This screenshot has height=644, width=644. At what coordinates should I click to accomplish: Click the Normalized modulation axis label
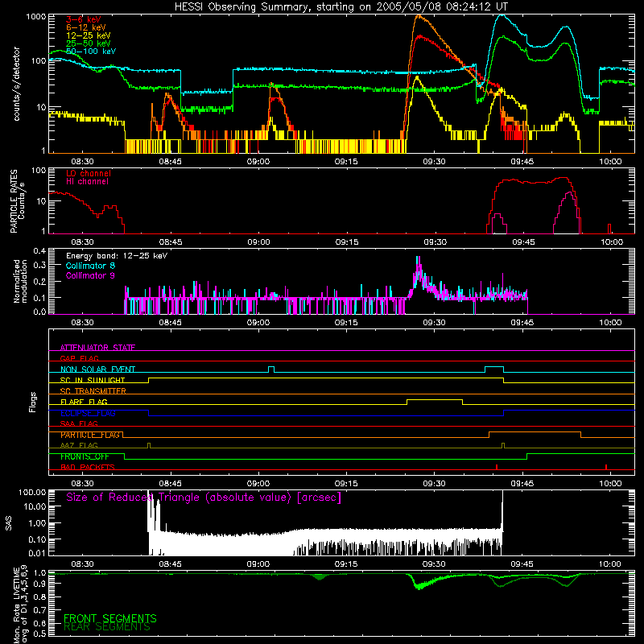tap(20, 281)
